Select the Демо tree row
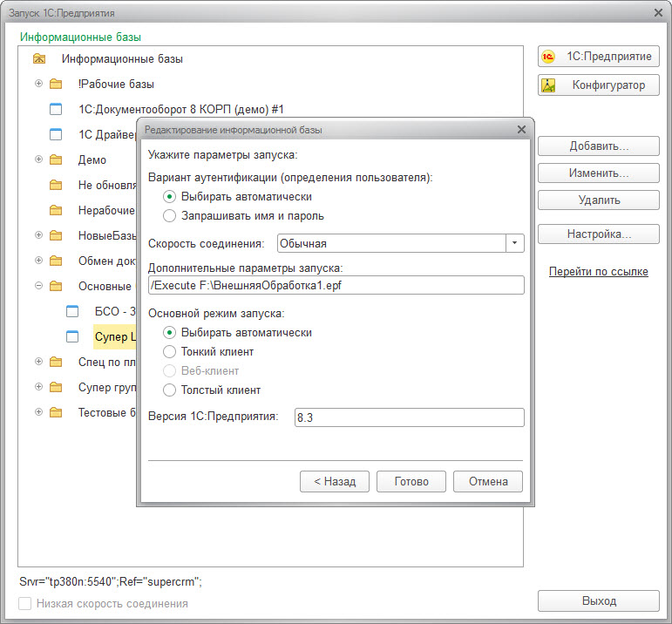The image size is (672, 624). pos(92,159)
